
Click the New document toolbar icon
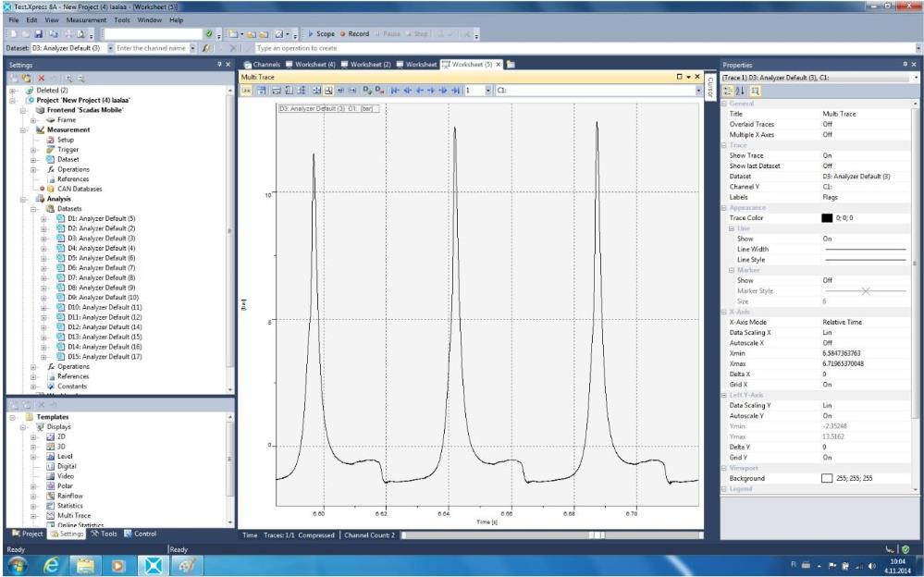point(14,34)
